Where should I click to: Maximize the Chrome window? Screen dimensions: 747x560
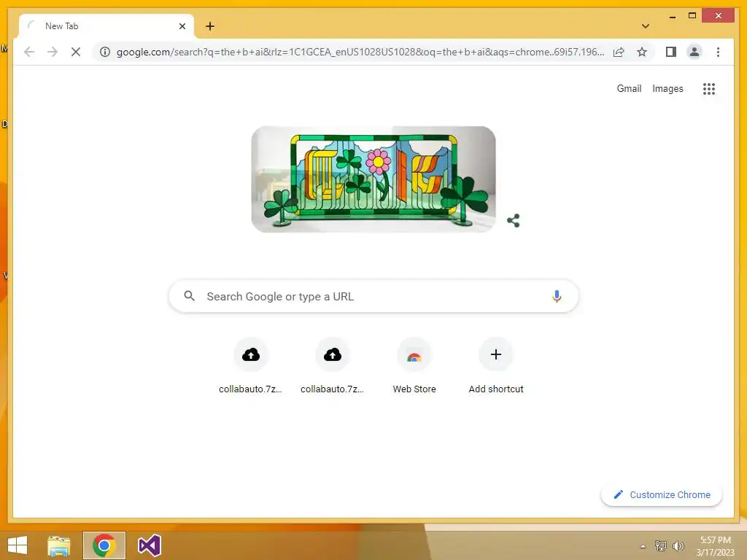pyautogui.click(x=692, y=16)
